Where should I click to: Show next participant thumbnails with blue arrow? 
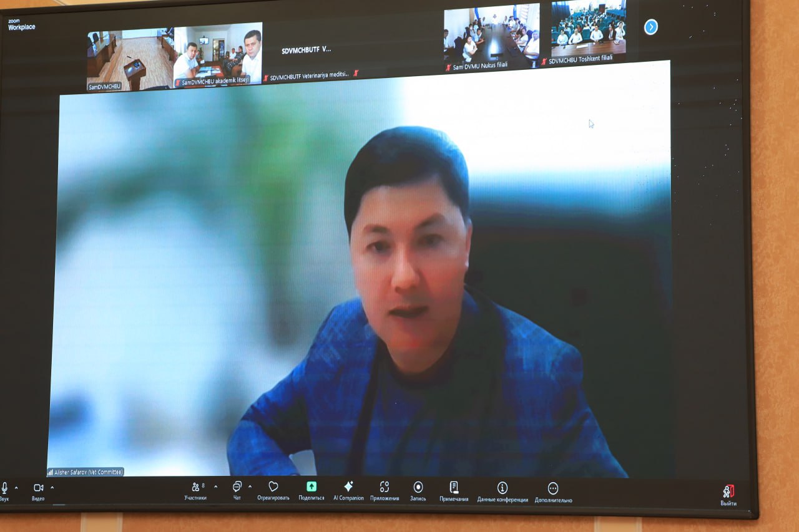(x=650, y=27)
